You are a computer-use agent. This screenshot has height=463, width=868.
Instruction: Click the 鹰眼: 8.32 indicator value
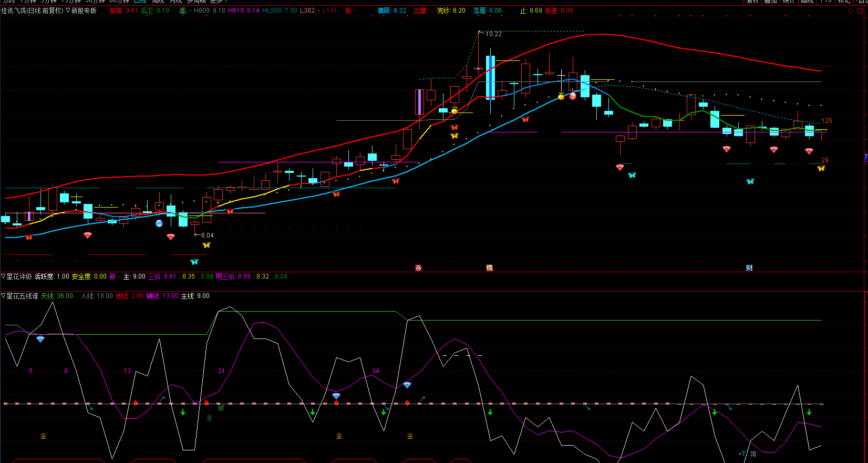click(x=392, y=11)
